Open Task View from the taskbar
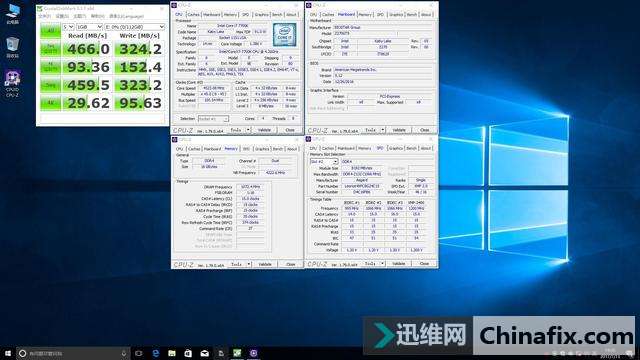The height and width of the screenshot is (360, 640). 139,353
